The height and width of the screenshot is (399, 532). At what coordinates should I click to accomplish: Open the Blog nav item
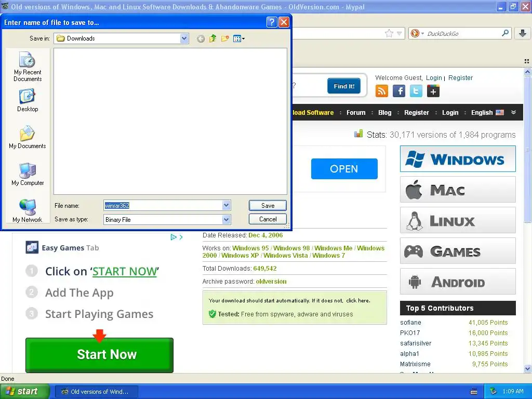385,113
